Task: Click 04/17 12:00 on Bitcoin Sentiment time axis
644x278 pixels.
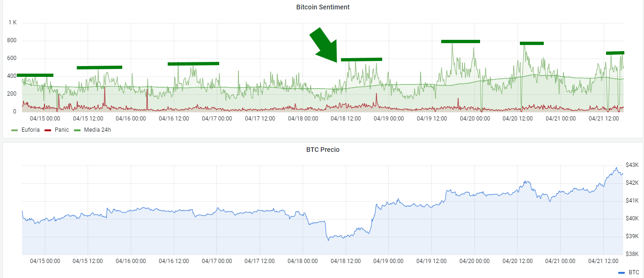Action: [x=260, y=119]
